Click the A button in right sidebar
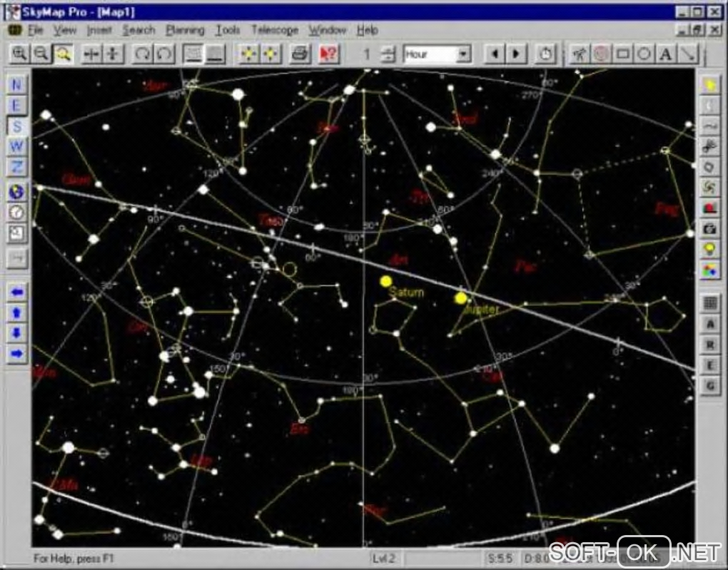Viewport: 728px width, 570px height. pyautogui.click(x=709, y=324)
